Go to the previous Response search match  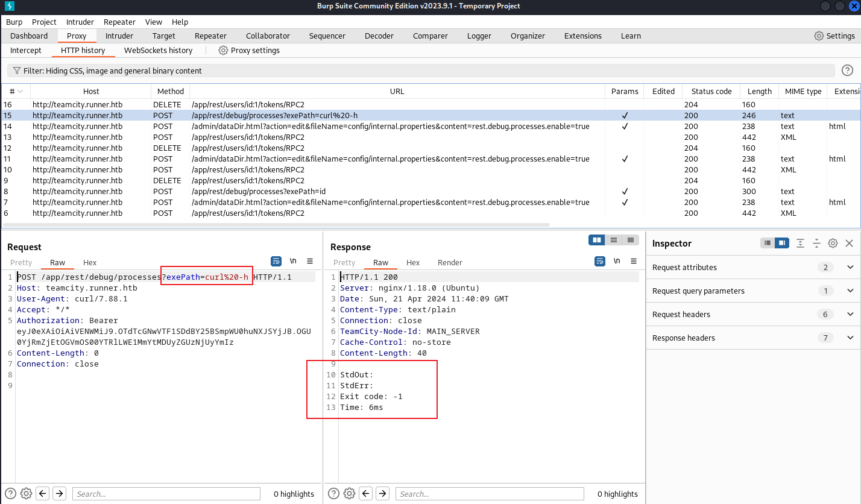pyautogui.click(x=366, y=493)
